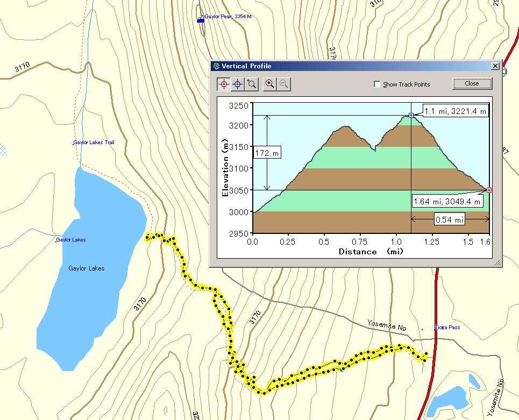Select the red crosshair marker tool
This screenshot has width=519, height=420.
coord(224,84)
